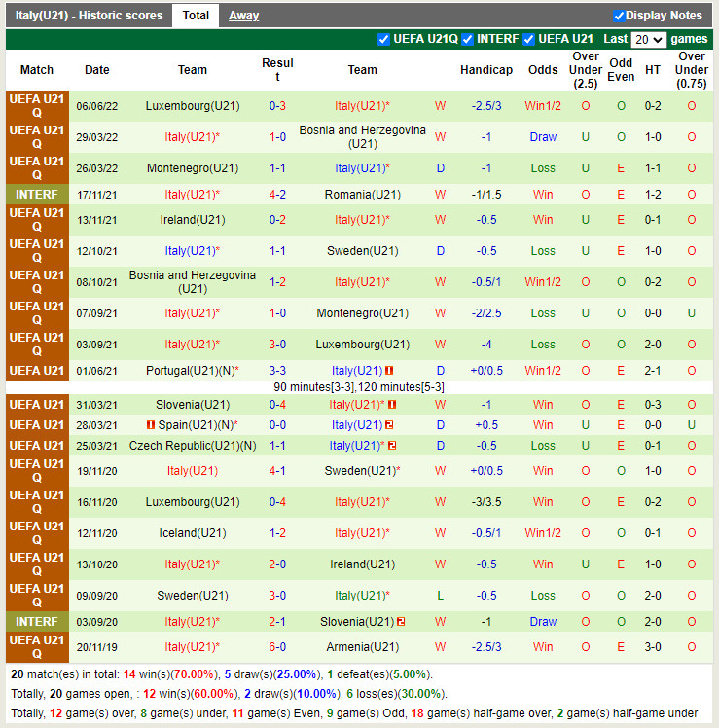
Task: Click card icon left of Spain(U21)(N)
Action: 151,425
